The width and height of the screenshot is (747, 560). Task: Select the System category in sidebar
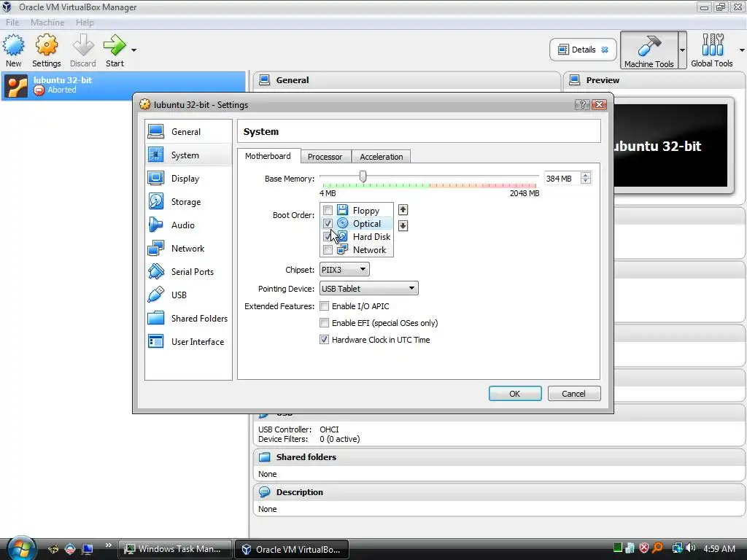189,155
